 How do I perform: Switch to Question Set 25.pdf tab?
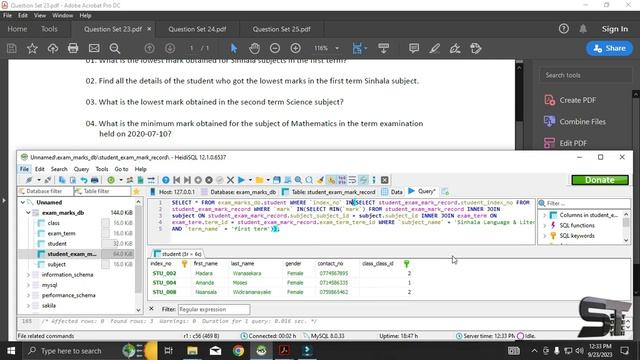[x=281, y=29]
